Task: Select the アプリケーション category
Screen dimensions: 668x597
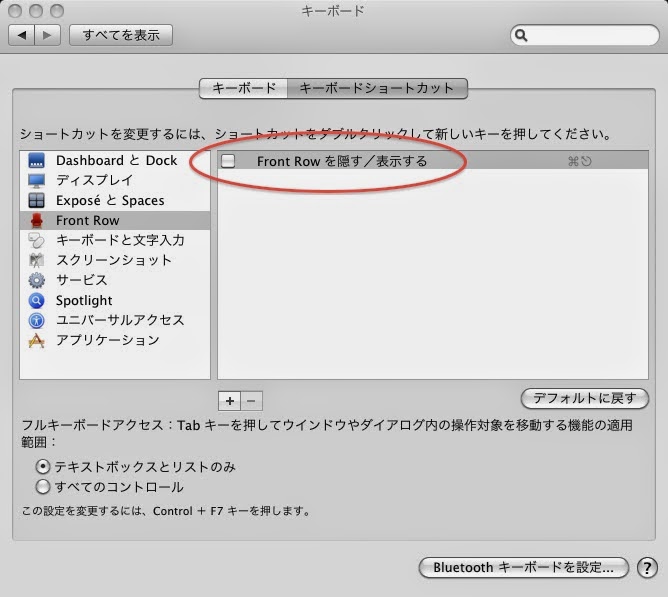Action: click(115, 340)
